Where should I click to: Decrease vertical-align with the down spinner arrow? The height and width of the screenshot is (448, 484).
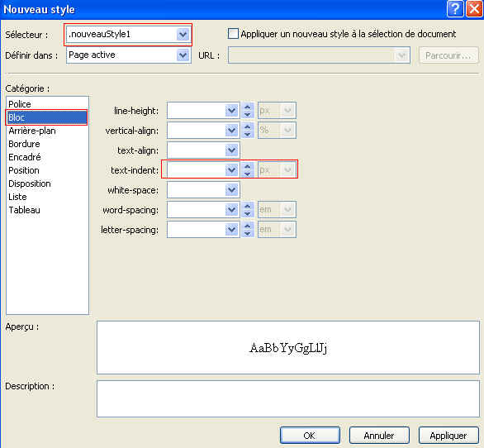point(247,135)
